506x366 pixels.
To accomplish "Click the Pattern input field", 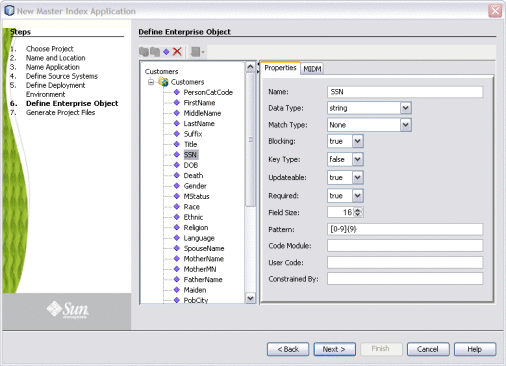I will 405,229.
